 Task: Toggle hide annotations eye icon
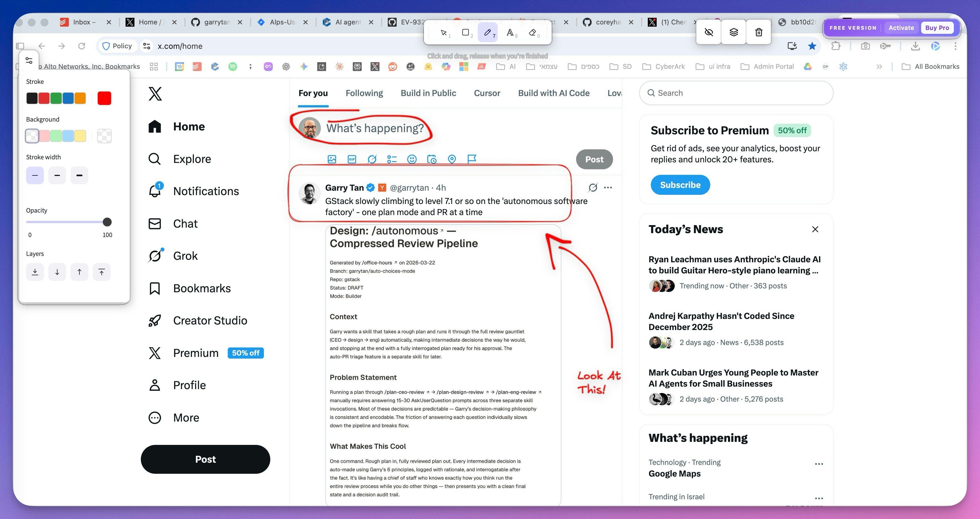pos(709,32)
